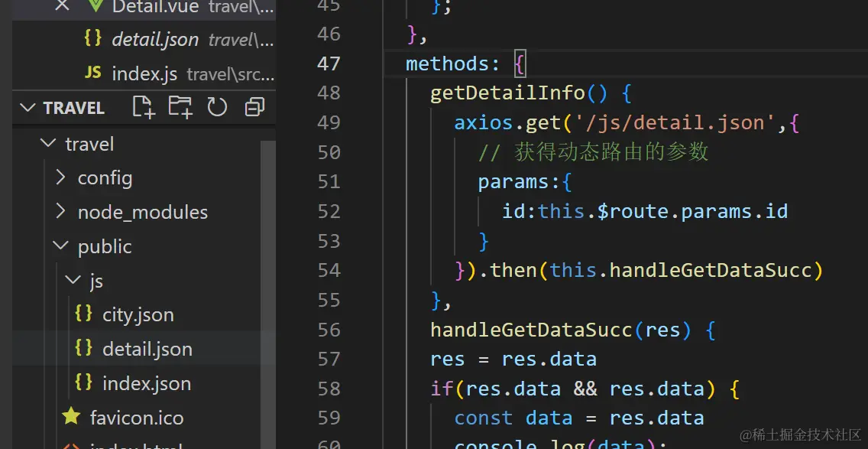Open city.json in the file tree

138,315
